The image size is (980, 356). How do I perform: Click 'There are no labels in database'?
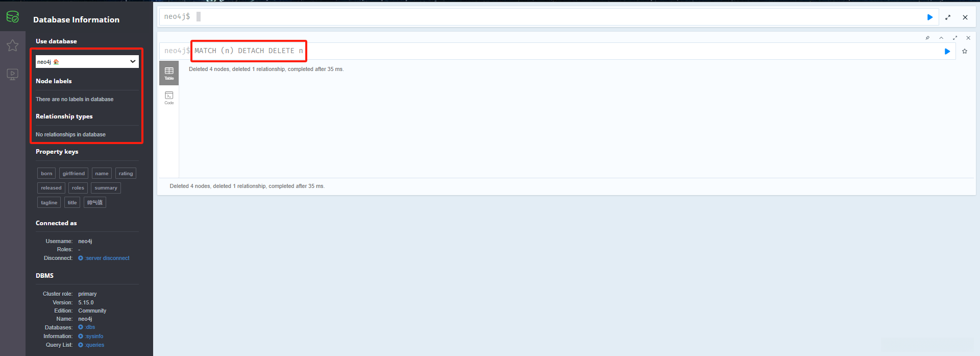pos(75,99)
